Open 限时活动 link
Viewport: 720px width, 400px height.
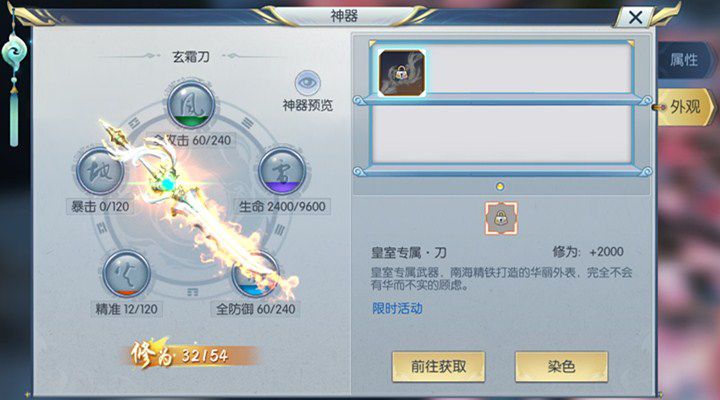point(397,309)
